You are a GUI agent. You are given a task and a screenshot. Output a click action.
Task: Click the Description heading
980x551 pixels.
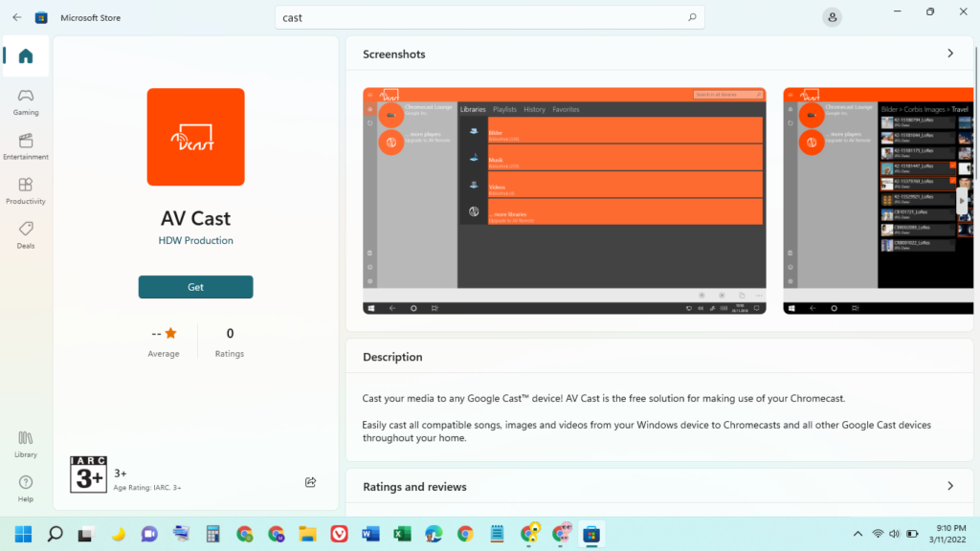pyautogui.click(x=392, y=358)
